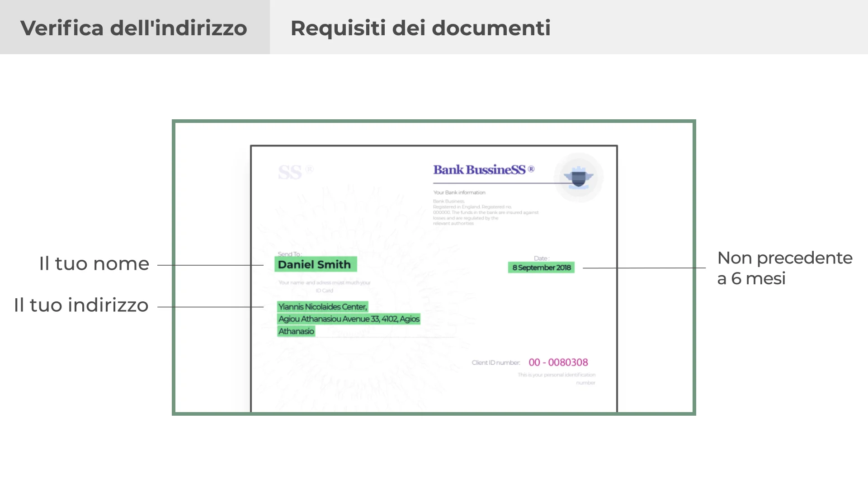This screenshot has width=868, height=488.
Task: Switch to Requisiti dei documenti tab
Action: click(x=420, y=28)
